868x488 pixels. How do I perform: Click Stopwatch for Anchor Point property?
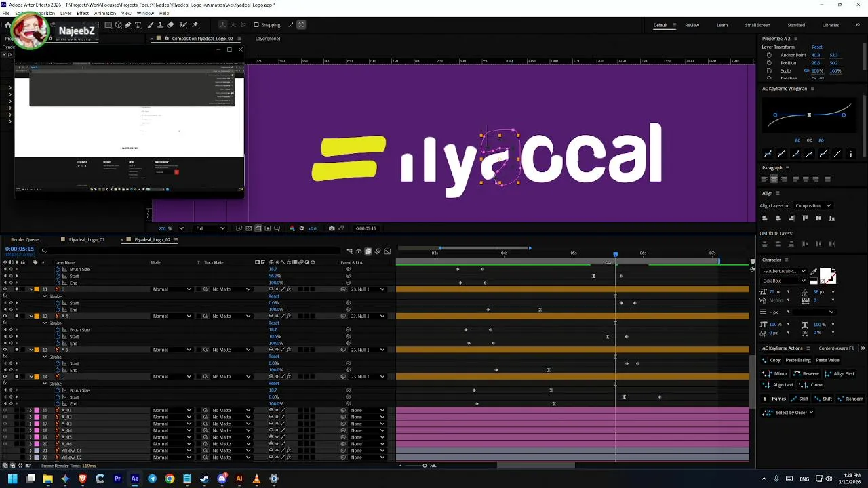[x=769, y=55]
